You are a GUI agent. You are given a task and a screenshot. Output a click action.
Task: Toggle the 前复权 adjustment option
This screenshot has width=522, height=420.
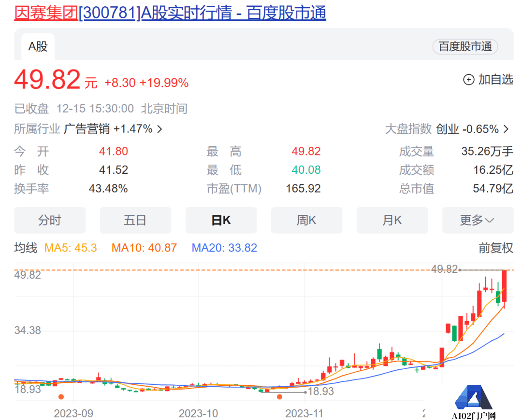496,248
